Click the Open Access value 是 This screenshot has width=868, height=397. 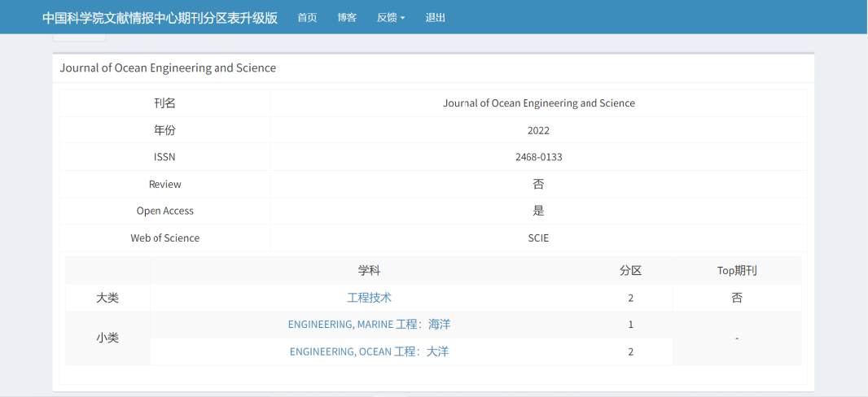[538, 211]
